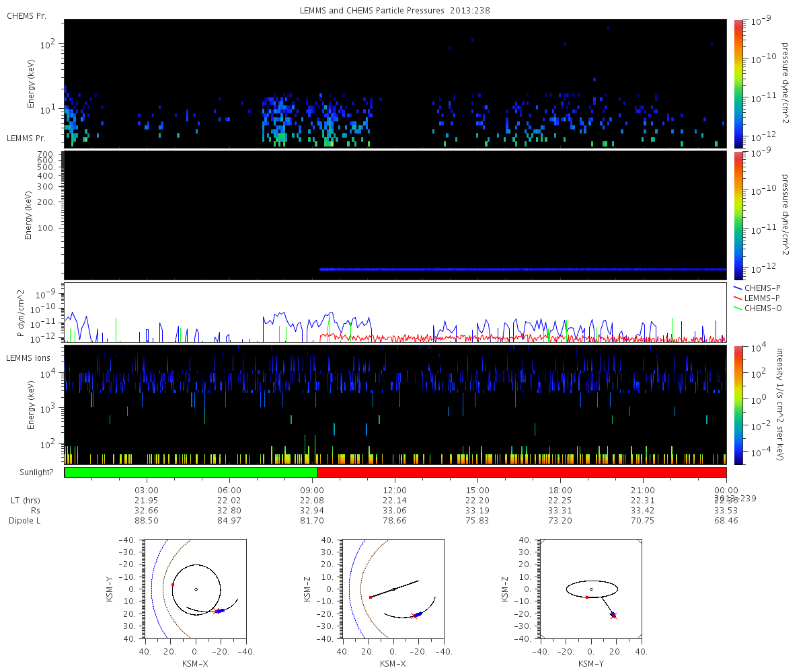Select Saturn center circle in KSM-X/KSM-Y plot

(196, 589)
